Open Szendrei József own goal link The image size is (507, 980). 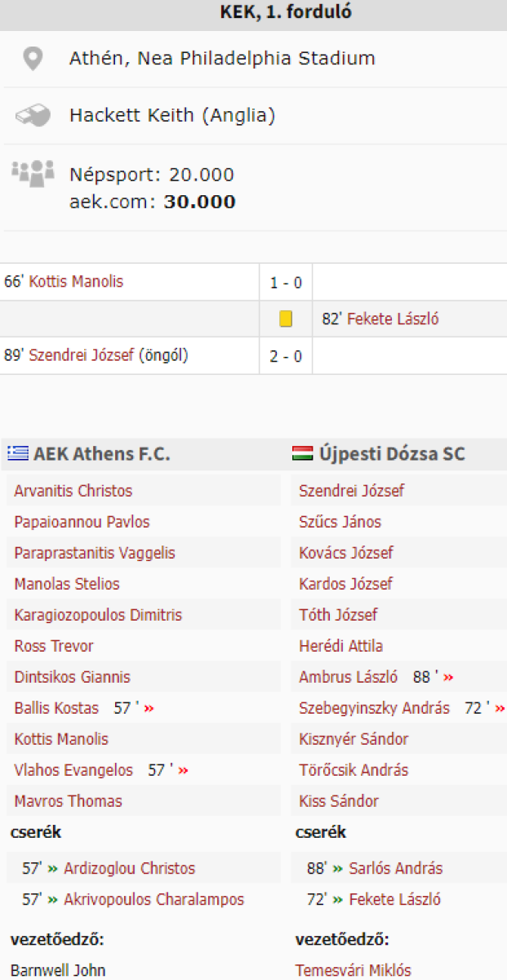pyautogui.click(x=81, y=356)
